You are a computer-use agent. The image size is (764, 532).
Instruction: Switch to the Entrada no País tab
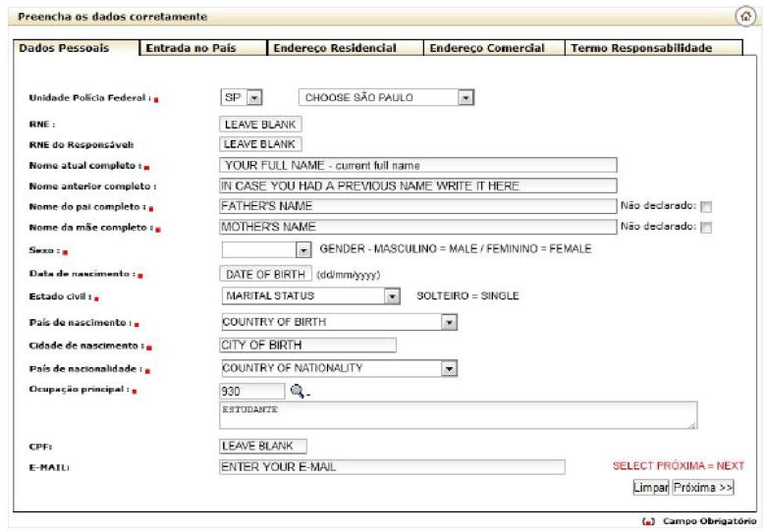pyautogui.click(x=191, y=48)
